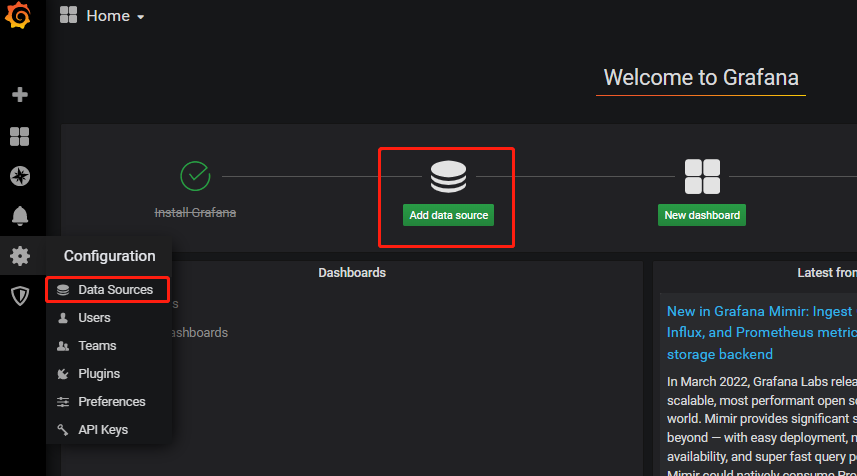Click the New dashboard button
This screenshot has width=857, height=476.
point(702,215)
